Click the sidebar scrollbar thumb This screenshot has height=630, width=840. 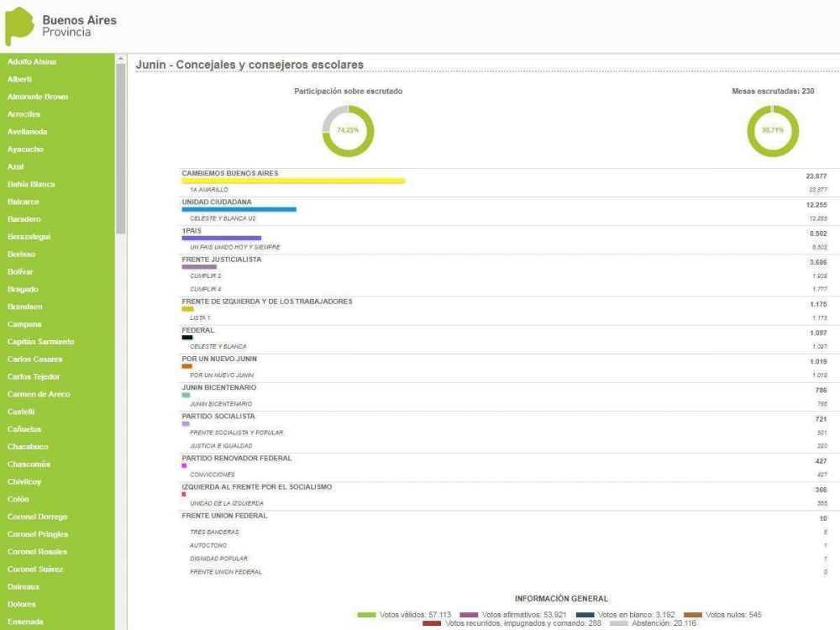(x=120, y=149)
